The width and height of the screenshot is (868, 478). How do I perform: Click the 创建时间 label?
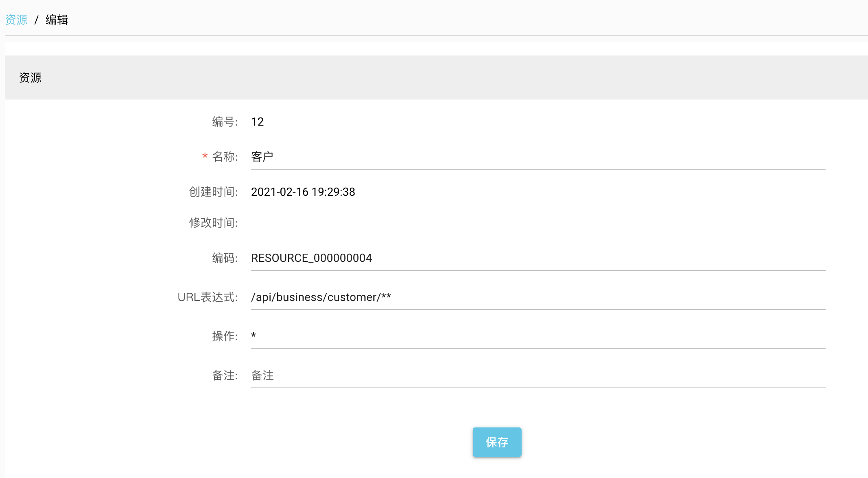213,192
